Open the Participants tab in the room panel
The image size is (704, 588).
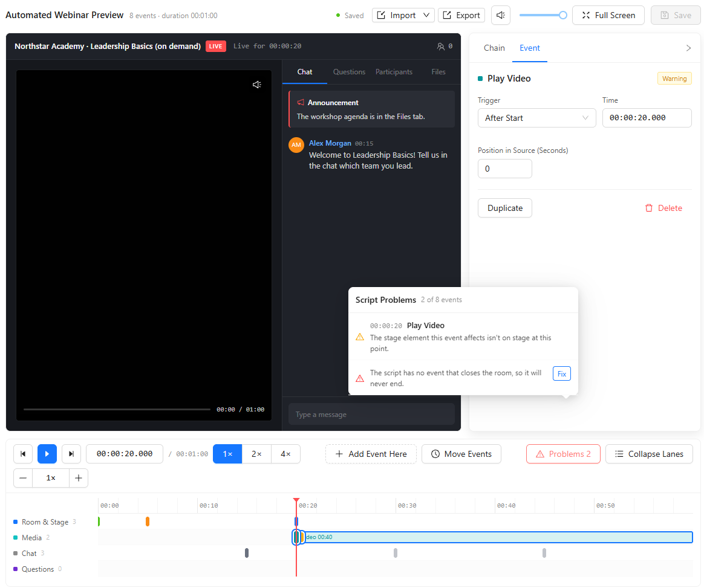(394, 72)
